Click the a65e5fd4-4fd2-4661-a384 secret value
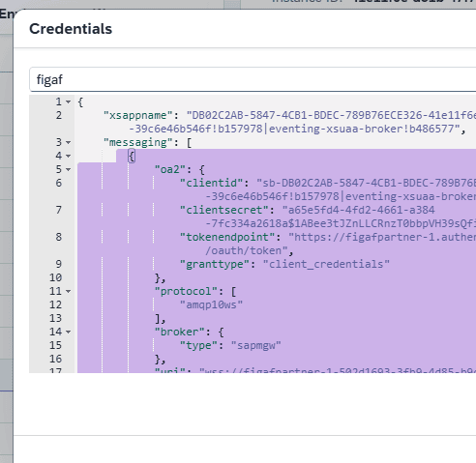 [x=362, y=210]
